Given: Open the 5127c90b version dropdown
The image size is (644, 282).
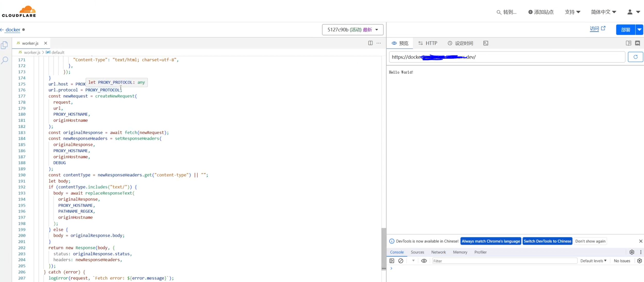Looking at the screenshot, I should pyautogui.click(x=353, y=30).
